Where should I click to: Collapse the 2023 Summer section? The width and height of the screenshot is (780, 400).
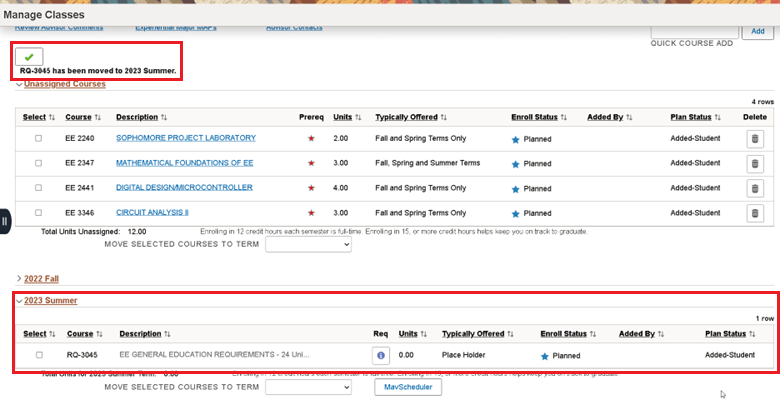pos(50,300)
